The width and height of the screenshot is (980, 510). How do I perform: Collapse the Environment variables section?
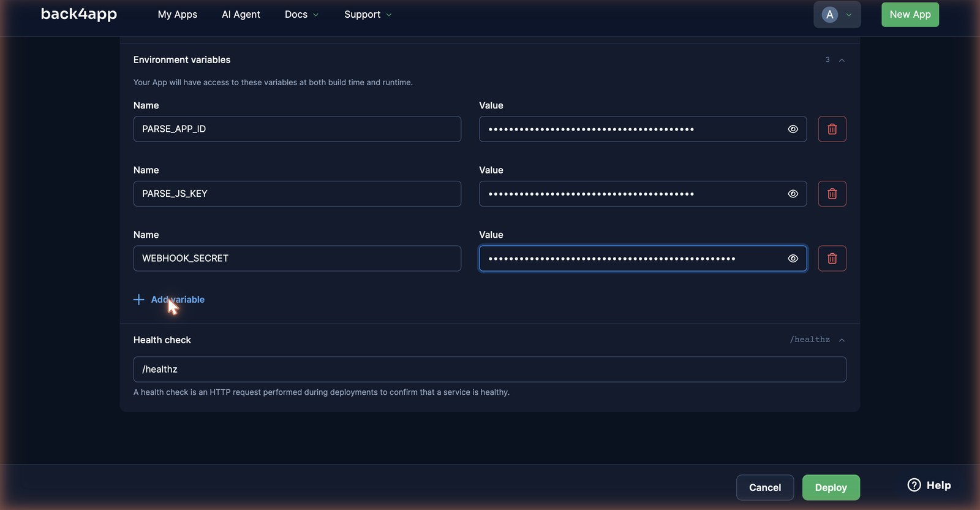click(842, 60)
